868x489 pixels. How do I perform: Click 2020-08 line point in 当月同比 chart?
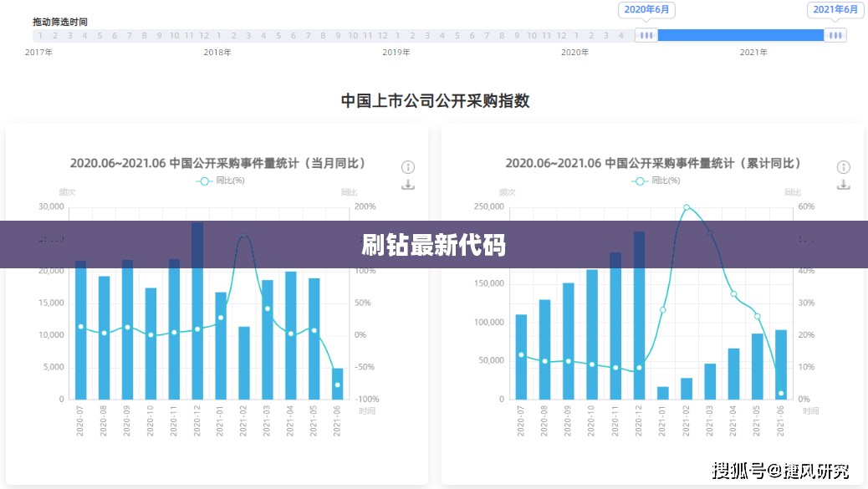click(104, 333)
